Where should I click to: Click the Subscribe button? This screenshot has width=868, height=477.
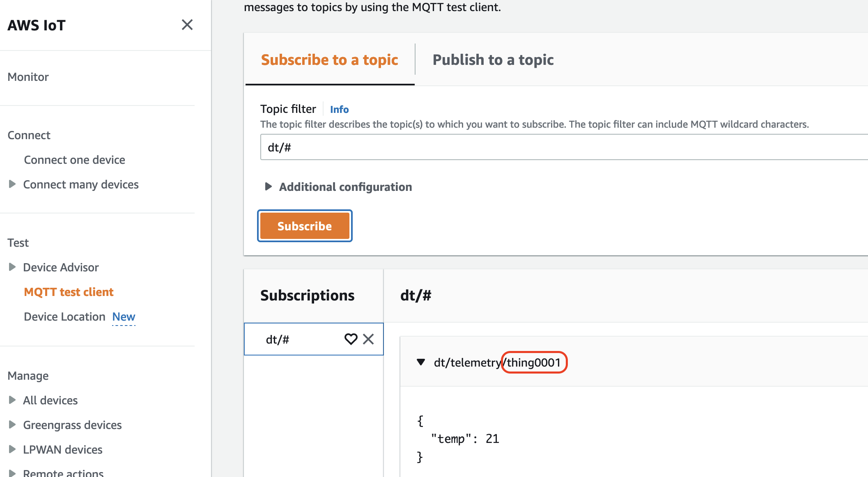pyautogui.click(x=305, y=226)
